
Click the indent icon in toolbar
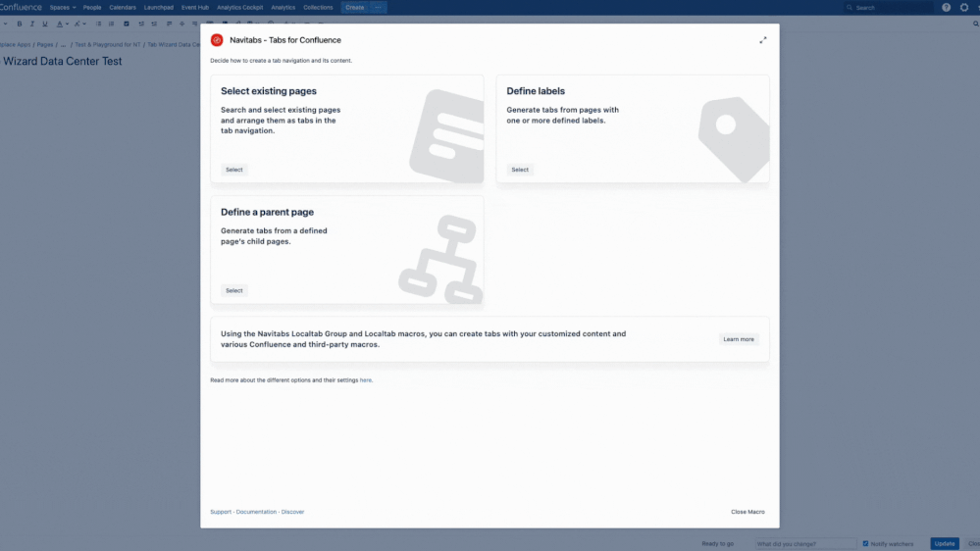point(154,24)
